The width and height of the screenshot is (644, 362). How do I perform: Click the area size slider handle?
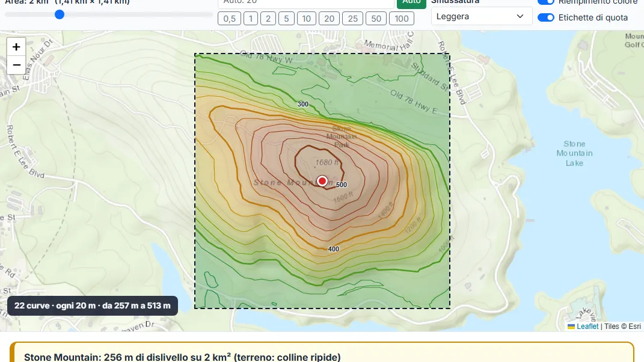[60, 15]
